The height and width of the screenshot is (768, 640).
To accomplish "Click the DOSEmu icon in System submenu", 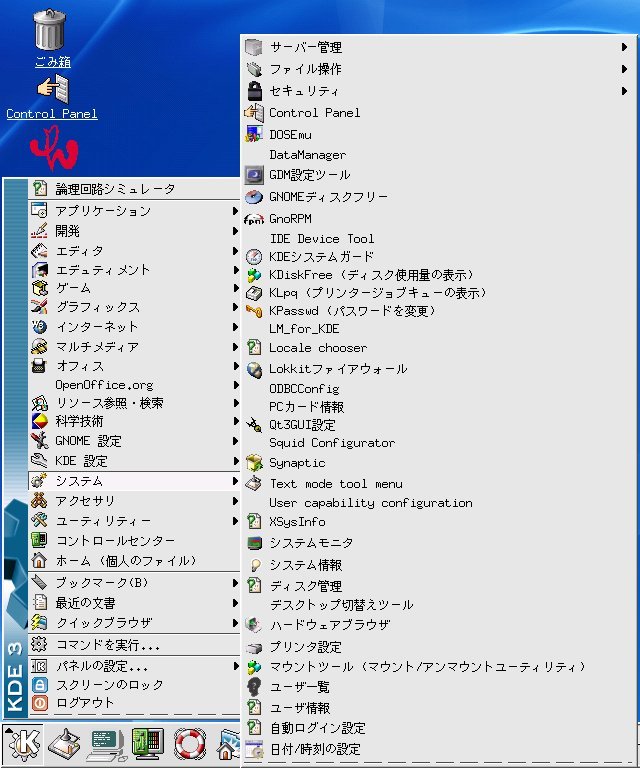I will pyautogui.click(x=254, y=134).
